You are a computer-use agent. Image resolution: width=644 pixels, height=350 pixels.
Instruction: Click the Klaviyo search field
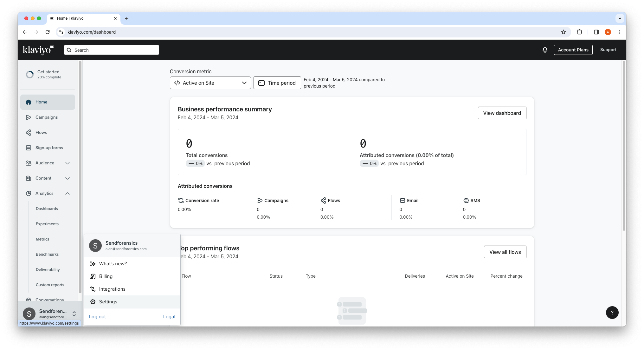pos(112,50)
